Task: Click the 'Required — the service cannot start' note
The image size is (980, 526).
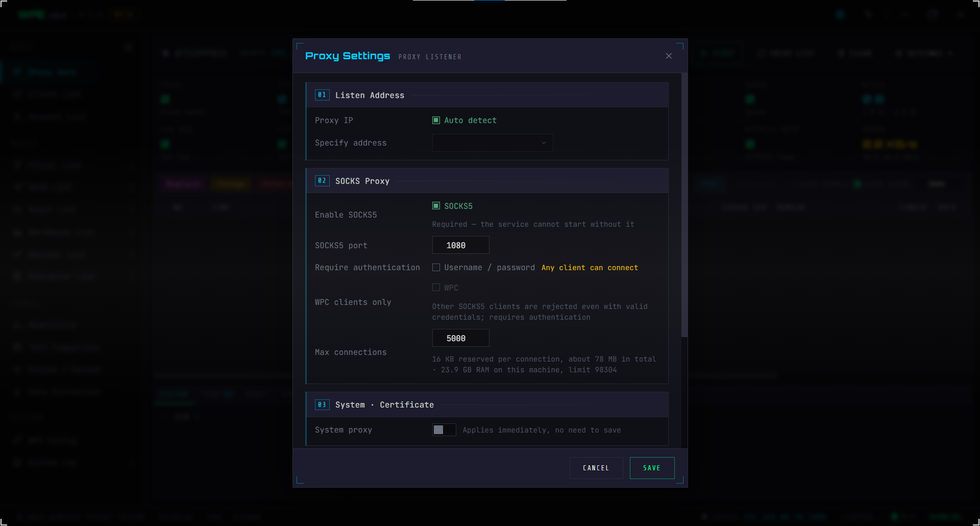Action: [533, 224]
